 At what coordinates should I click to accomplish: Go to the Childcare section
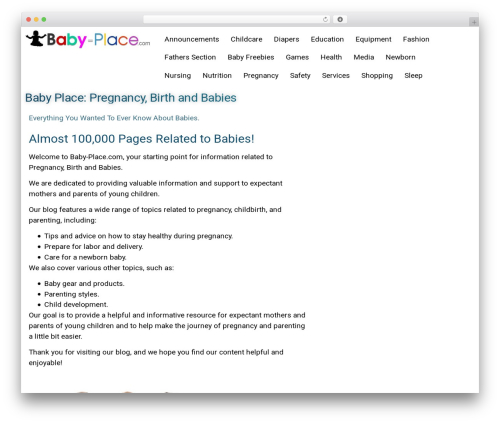(246, 39)
